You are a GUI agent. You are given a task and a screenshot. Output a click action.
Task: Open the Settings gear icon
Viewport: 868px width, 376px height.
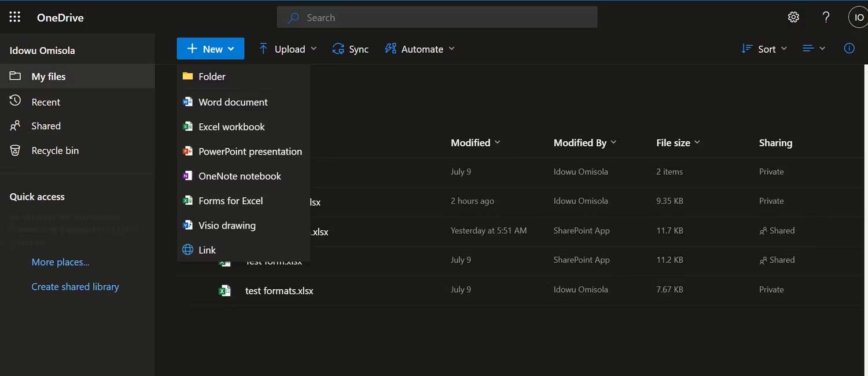pos(793,17)
